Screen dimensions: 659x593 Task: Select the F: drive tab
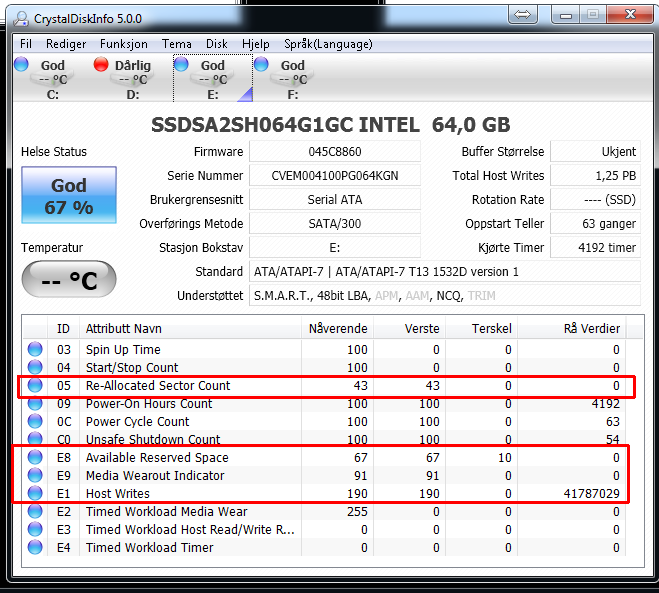293,79
